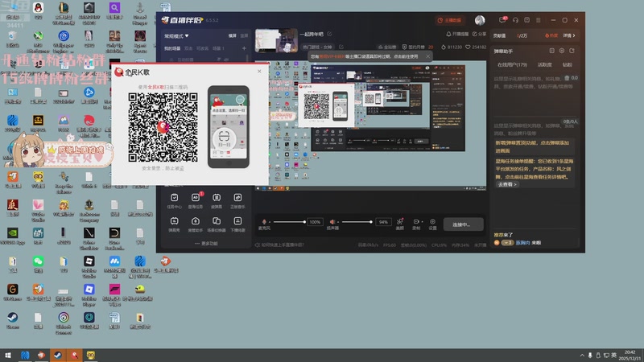Open the Windows Start button
The image size is (644, 362).
pos(7,356)
